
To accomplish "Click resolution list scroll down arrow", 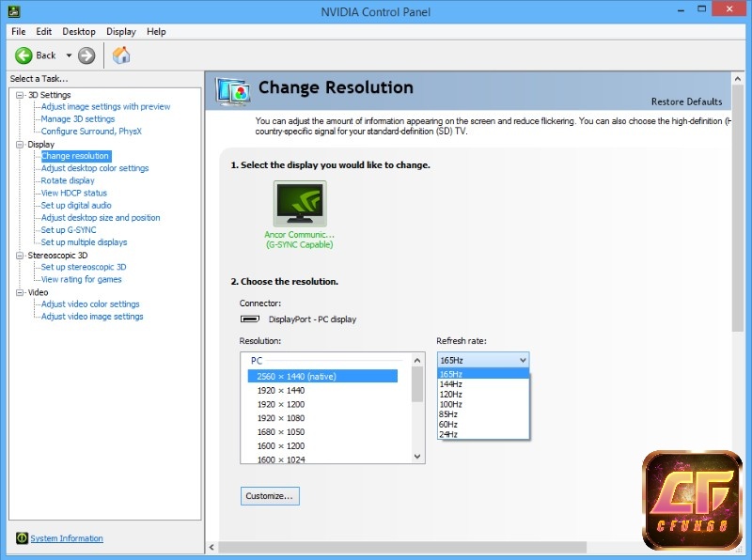I will pyautogui.click(x=417, y=457).
